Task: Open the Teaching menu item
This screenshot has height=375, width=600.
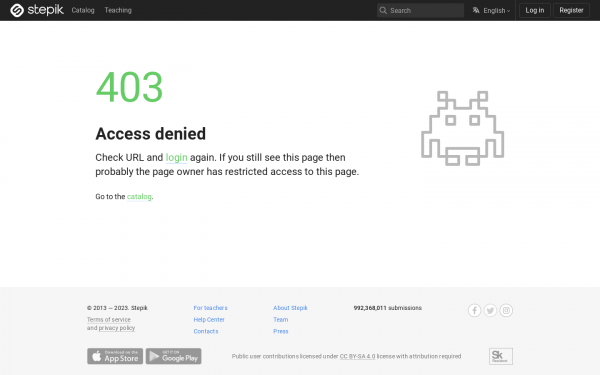Action: click(x=118, y=10)
